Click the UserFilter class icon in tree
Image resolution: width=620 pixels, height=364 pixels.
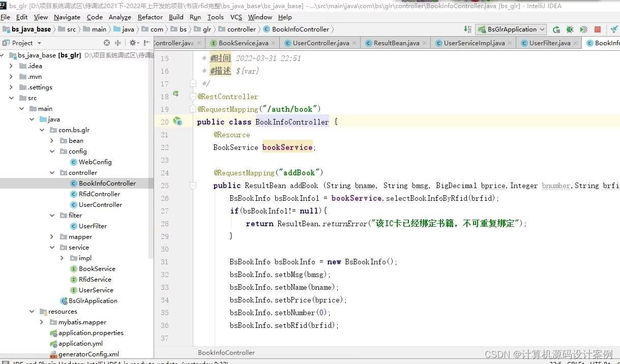pos(74,226)
